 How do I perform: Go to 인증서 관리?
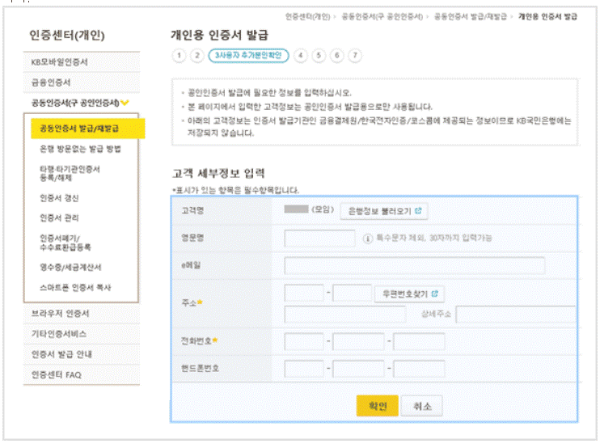pyautogui.click(x=59, y=218)
